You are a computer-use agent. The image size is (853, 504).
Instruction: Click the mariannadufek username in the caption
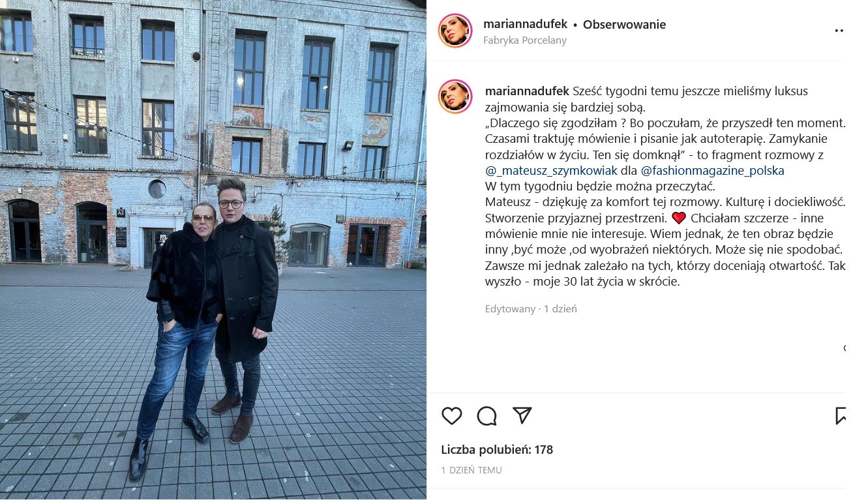[528, 91]
